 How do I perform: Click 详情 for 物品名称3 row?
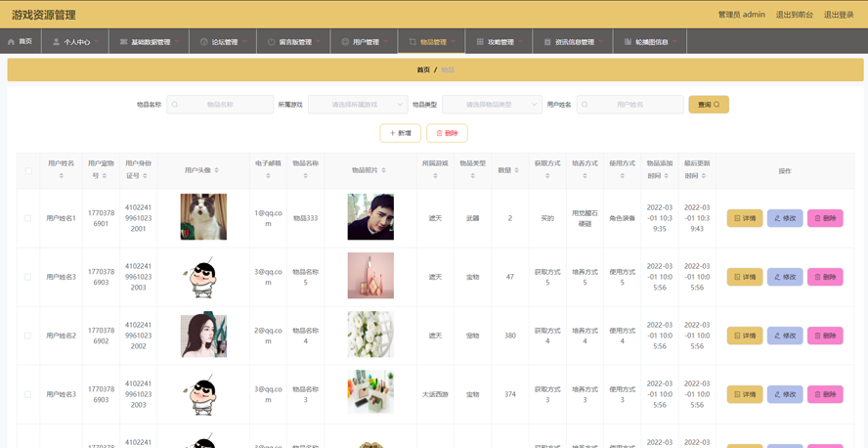[745, 394]
